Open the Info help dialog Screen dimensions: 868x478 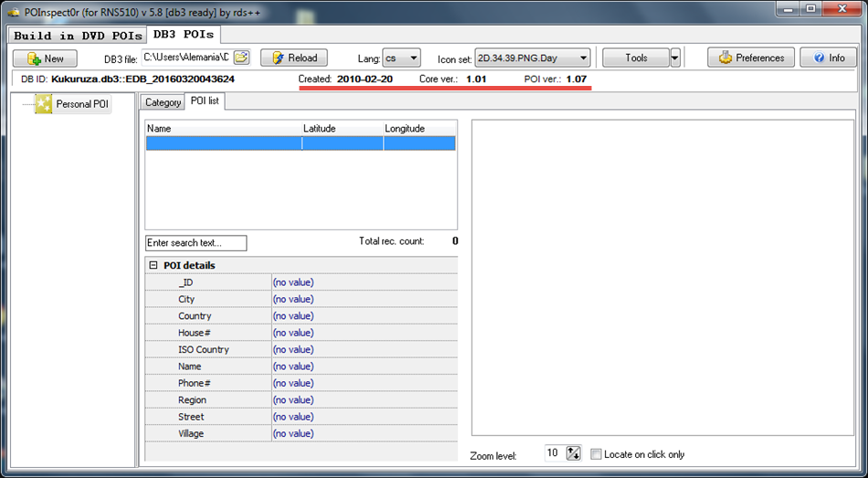point(828,58)
